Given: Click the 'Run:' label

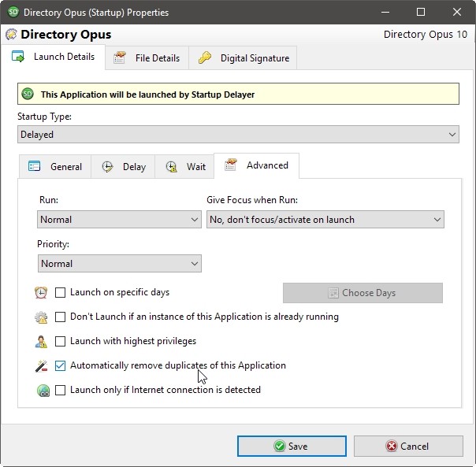Looking at the screenshot, I should [x=49, y=200].
